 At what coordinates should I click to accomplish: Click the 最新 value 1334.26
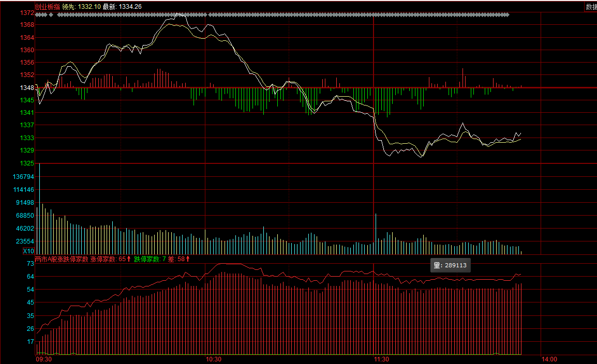(x=130, y=7)
